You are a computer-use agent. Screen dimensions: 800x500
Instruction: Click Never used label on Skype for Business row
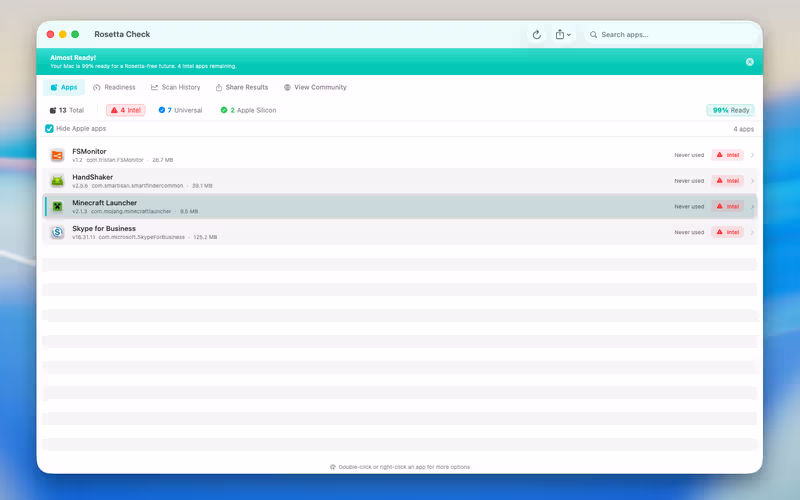[x=689, y=232]
